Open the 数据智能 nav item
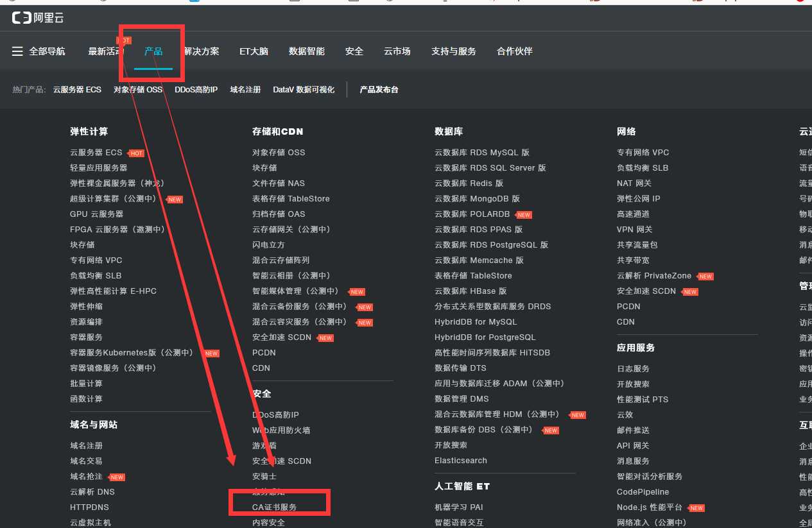Image resolution: width=812 pixels, height=528 pixels. pos(307,51)
